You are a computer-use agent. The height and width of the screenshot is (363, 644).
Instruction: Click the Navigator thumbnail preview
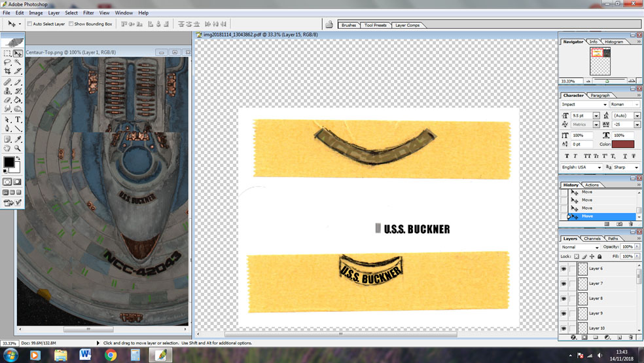[x=600, y=61]
